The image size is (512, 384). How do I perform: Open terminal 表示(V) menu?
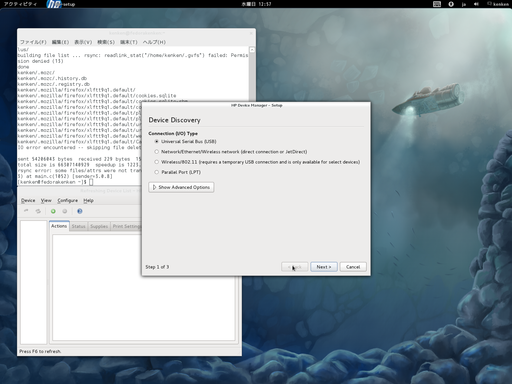83,42
